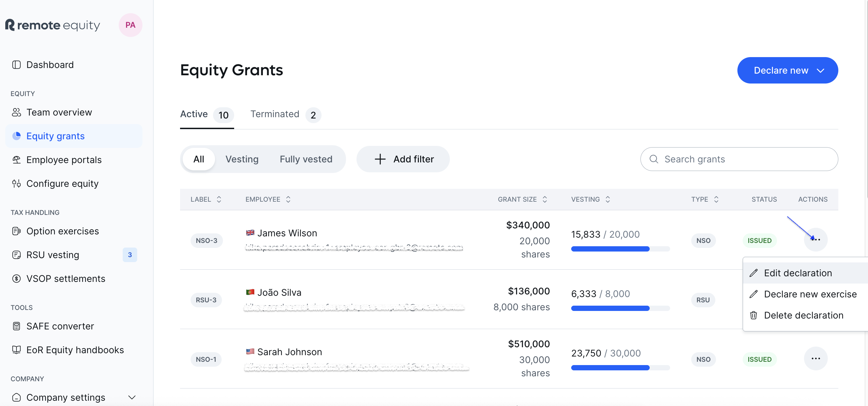
Task: Click RSU type badge for João Silva
Action: pos(703,300)
